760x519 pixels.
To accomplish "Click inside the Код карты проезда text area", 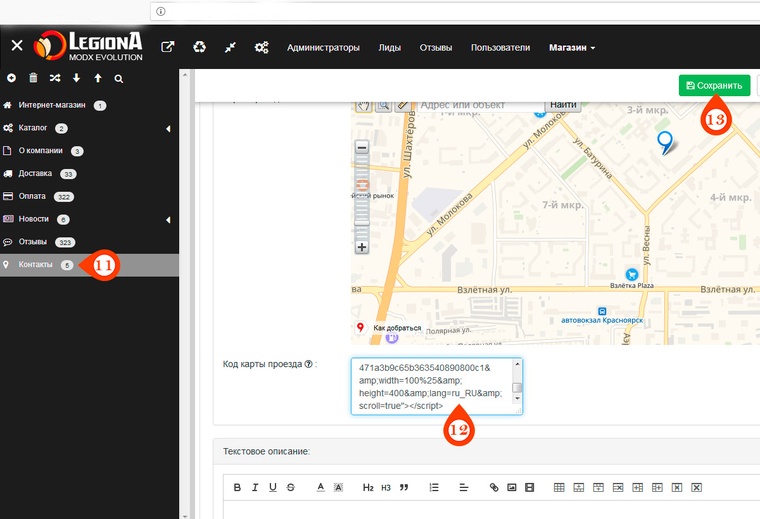I will pos(430,386).
